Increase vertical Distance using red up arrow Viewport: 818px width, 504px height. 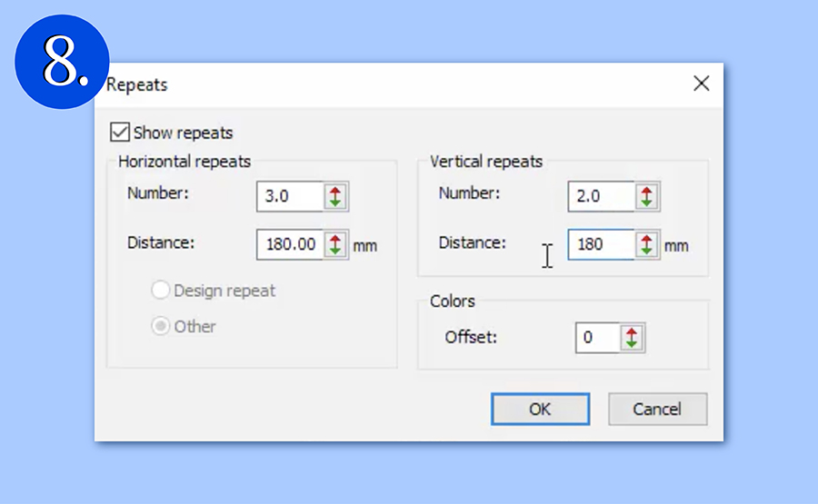coord(646,239)
